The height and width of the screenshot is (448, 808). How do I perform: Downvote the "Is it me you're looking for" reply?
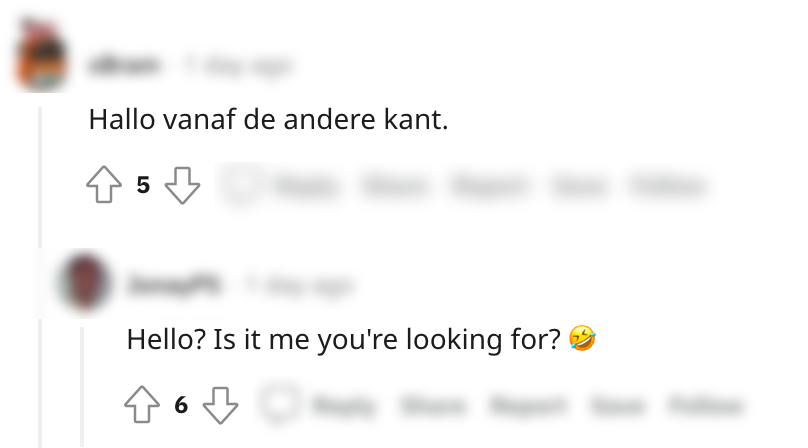pyautogui.click(x=220, y=405)
